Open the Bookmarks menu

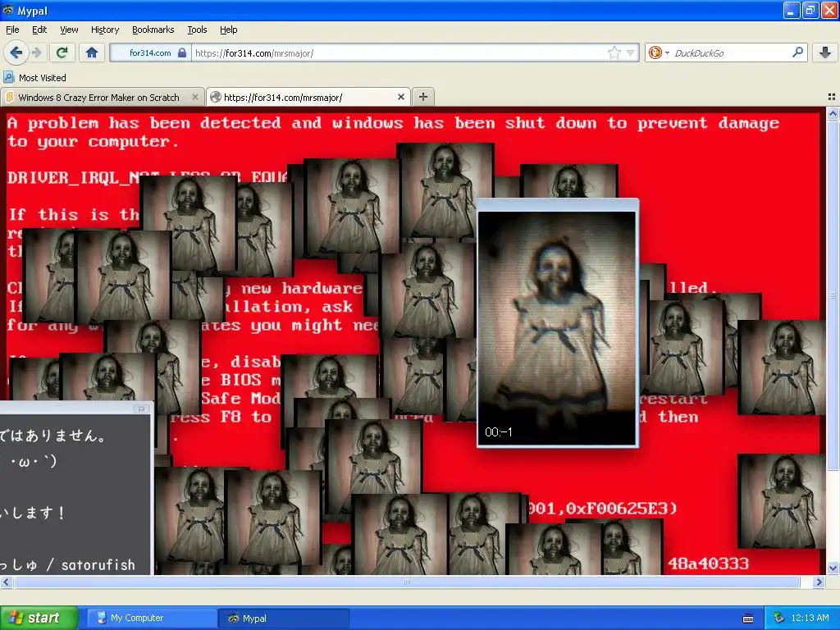click(x=153, y=30)
